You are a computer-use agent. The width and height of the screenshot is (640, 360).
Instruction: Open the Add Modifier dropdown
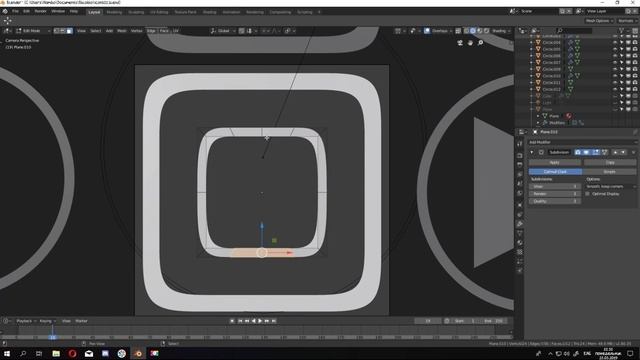[x=582, y=142]
